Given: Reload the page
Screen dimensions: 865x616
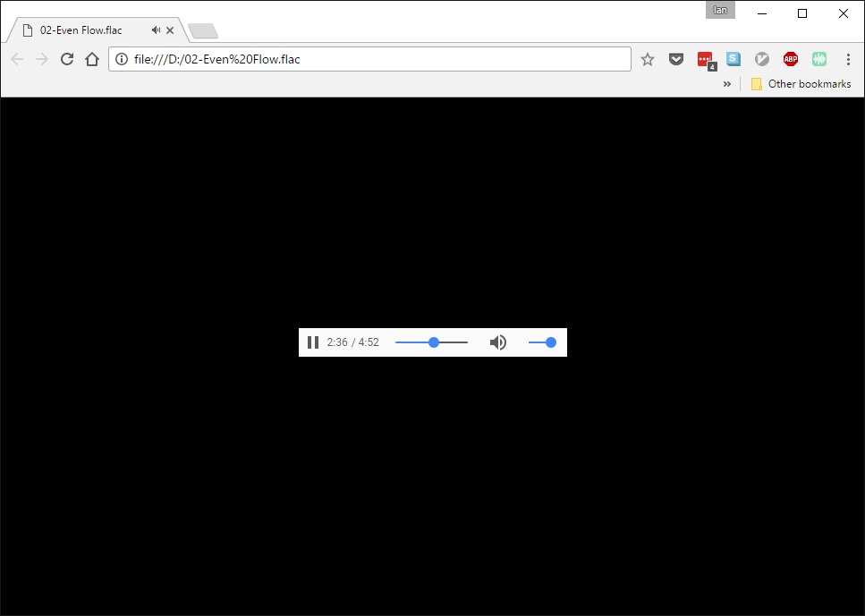Looking at the screenshot, I should 67,59.
